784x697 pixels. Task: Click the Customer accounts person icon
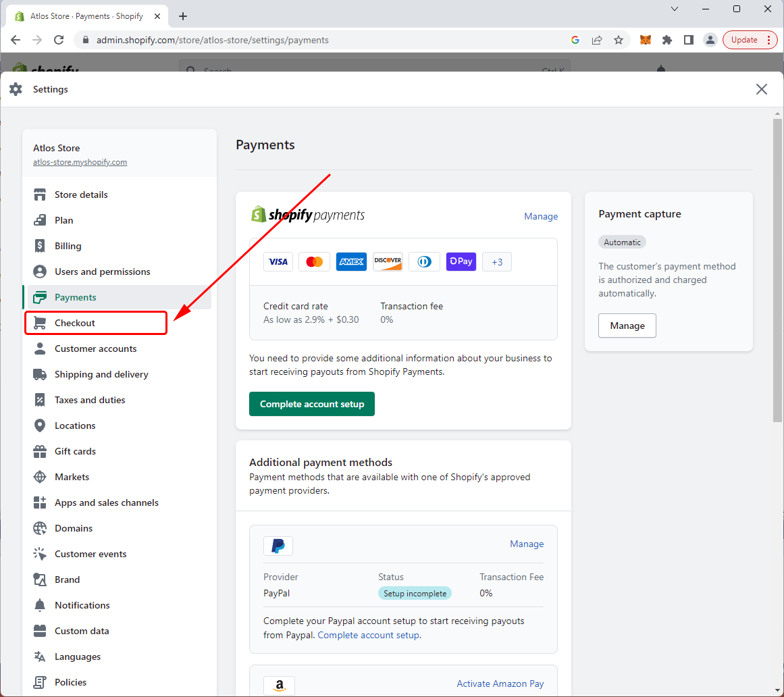tap(39, 348)
